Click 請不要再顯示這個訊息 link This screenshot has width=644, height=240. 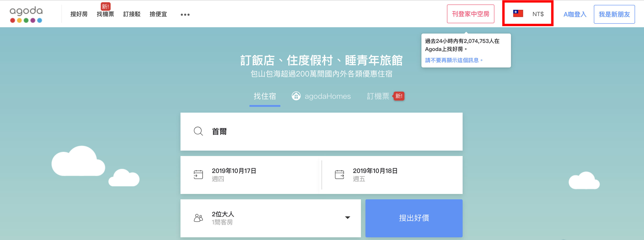pyautogui.click(x=454, y=60)
